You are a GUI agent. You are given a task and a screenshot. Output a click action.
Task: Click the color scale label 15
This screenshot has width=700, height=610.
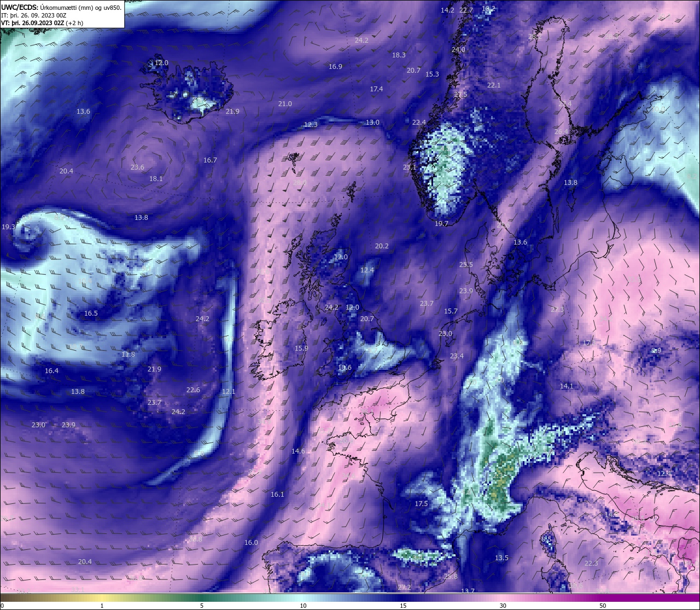tap(402, 606)
